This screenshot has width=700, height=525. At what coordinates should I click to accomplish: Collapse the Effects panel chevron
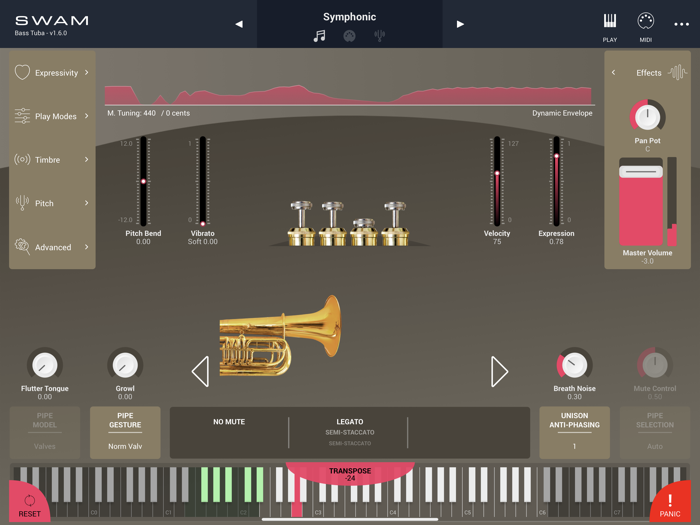(x=613, y=72)
